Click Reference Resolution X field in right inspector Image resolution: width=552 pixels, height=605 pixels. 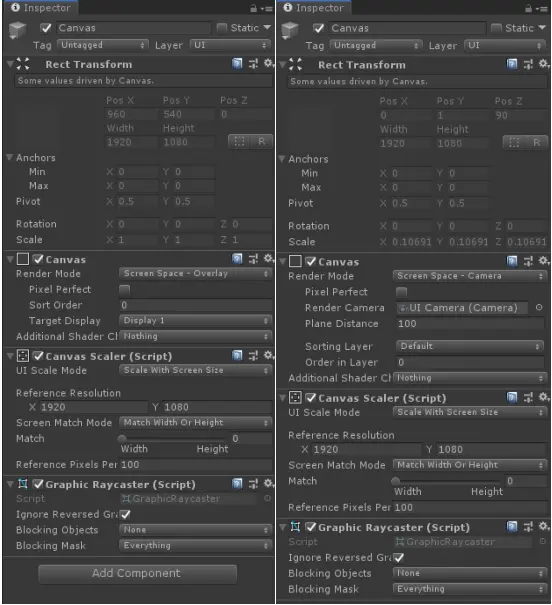pos(366,450)
